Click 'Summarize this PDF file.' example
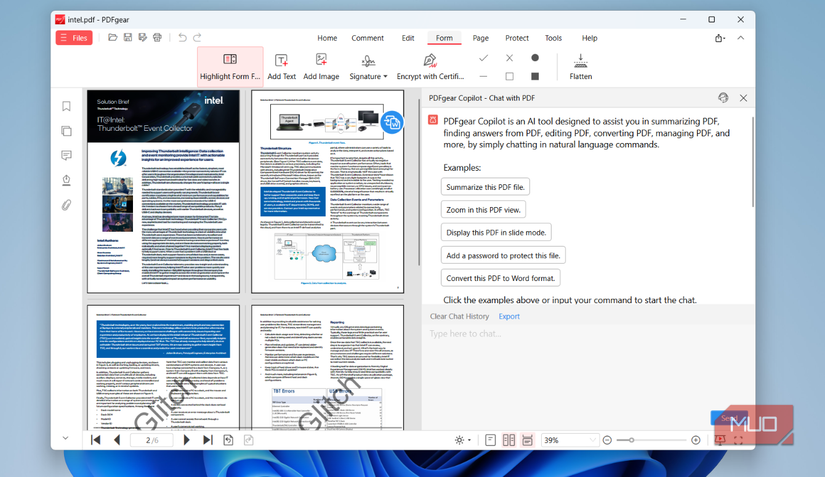The image size is (825, 477). [x=485, y=187]
